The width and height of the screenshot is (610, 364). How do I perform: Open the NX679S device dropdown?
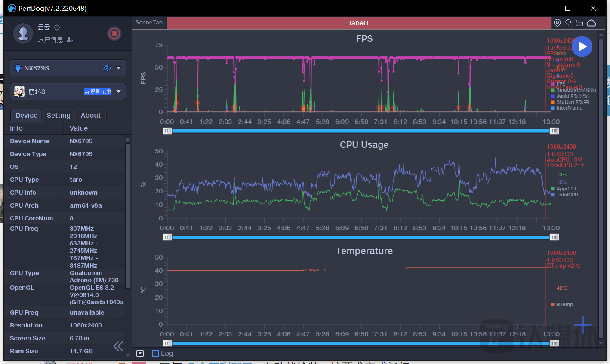coord(118,68)
